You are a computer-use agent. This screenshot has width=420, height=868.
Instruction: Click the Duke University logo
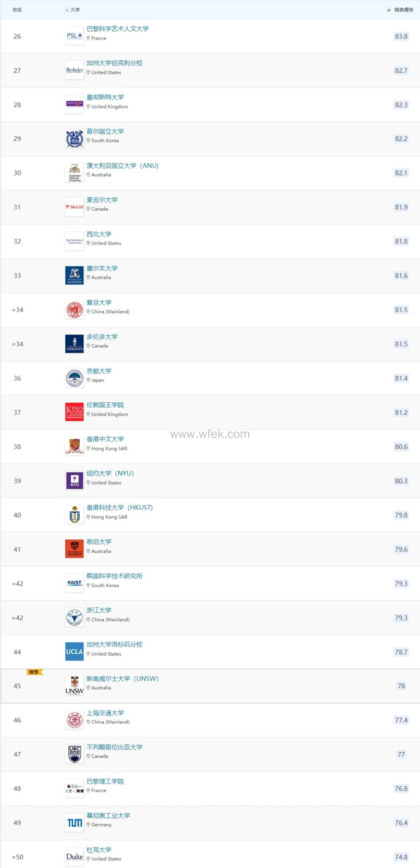coord(74,857)
